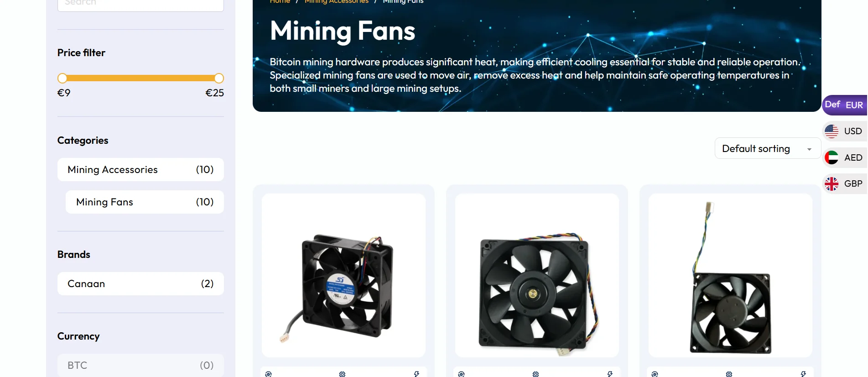Select the EUR default currency switch

[x=844, y=105]
